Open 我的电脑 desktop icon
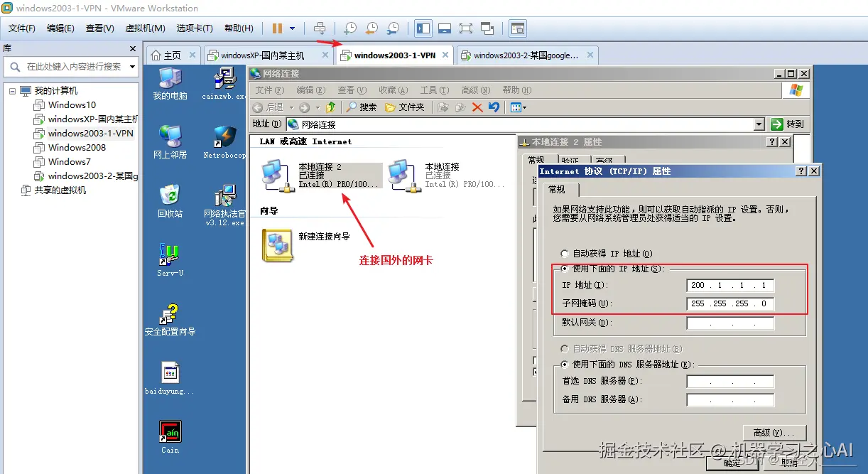The width and height of the screenshot is (868, 474). click(x=170, y=84)
